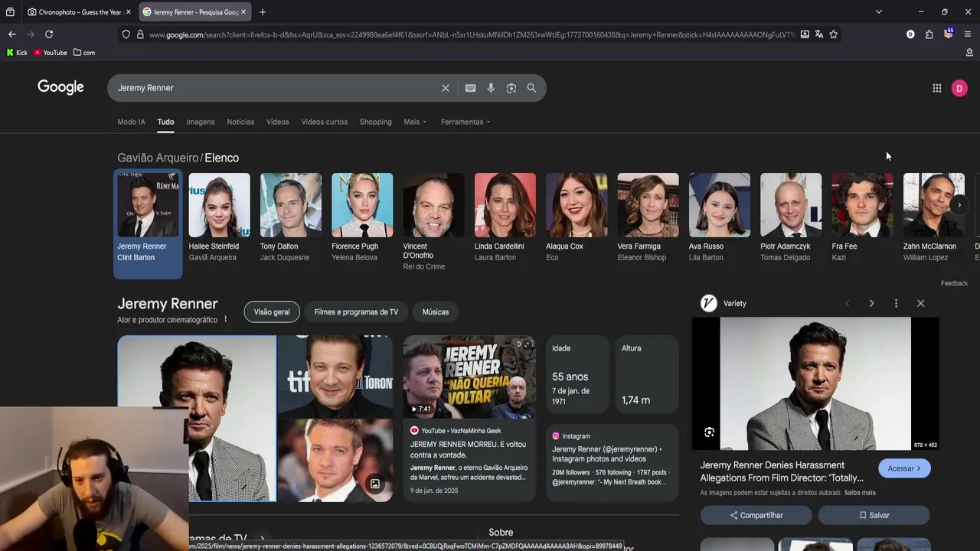Open the Google logo homepage link
The height and width of the screenshot is (551, 980).
point(60,87)
